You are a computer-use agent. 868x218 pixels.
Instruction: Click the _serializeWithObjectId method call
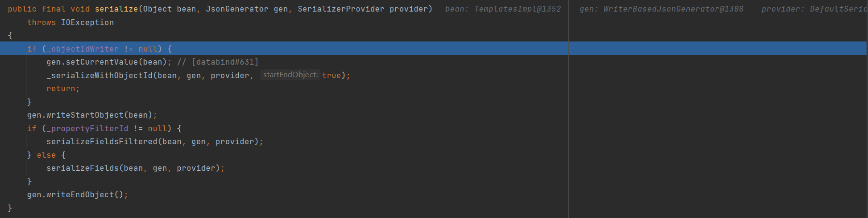(x=99, y=76)
